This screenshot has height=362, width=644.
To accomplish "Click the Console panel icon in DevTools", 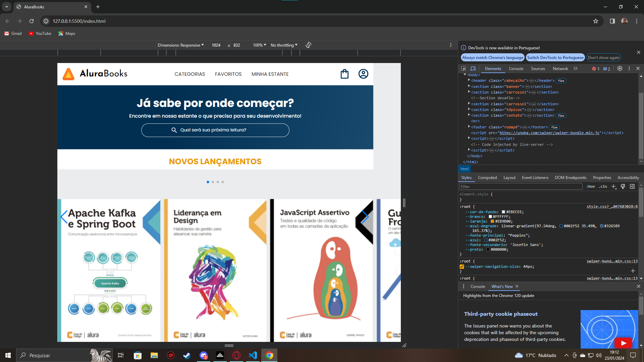I will click(516, 68).
